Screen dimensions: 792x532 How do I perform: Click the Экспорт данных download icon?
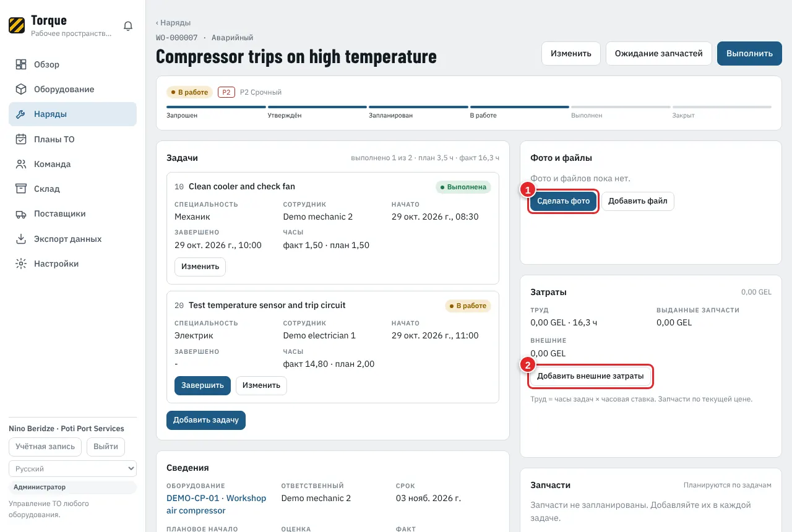pyautogui.click(x=21, y=239)
